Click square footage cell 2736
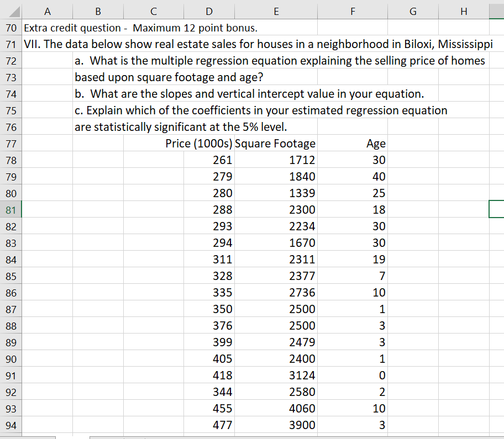504x439 pixels. click(276, 292)
